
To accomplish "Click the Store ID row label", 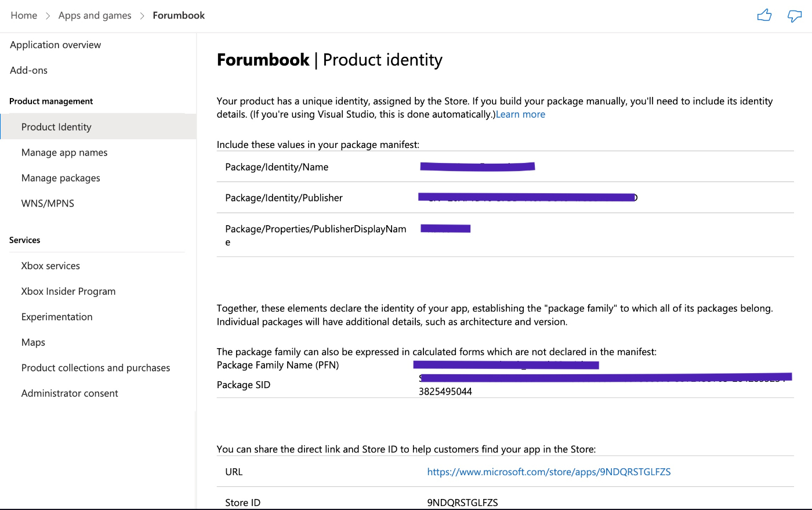I will 242,502.
